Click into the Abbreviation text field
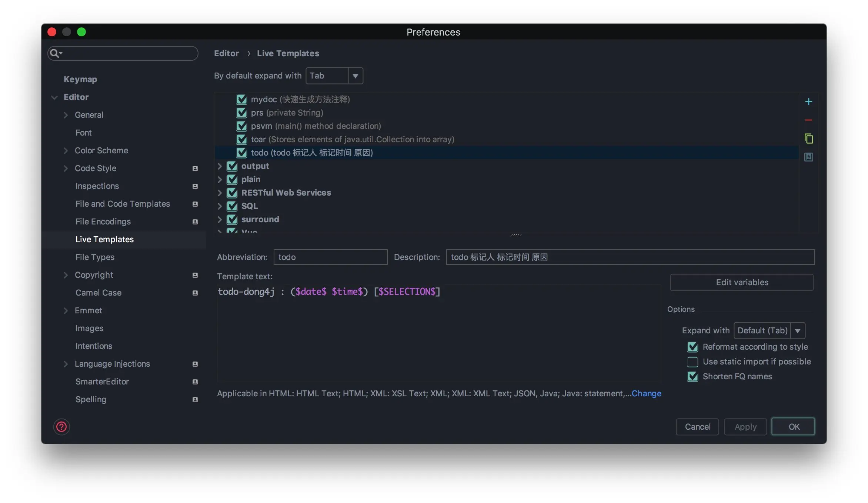Screen dimensions: 868x503 tap(330, 257)
